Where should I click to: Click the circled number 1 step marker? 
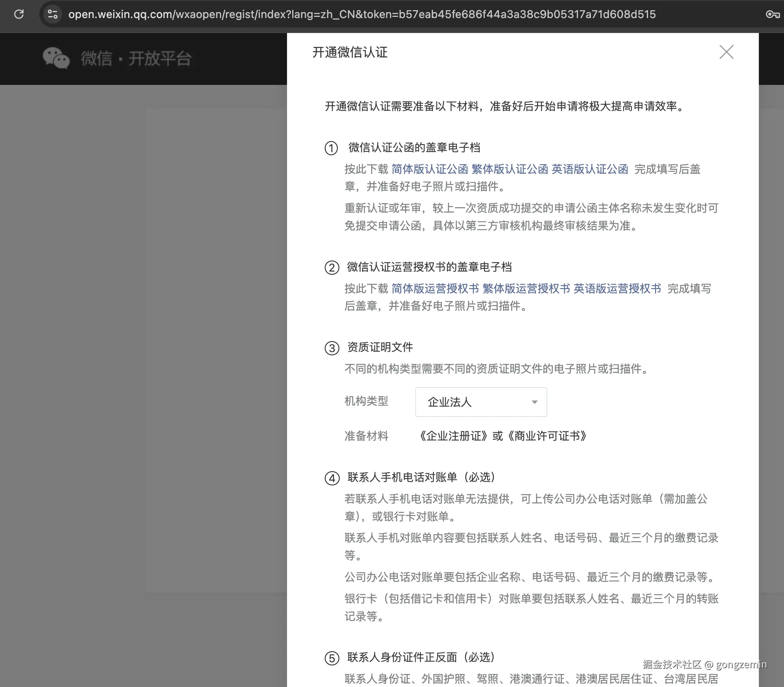click(x=331, y=149)
